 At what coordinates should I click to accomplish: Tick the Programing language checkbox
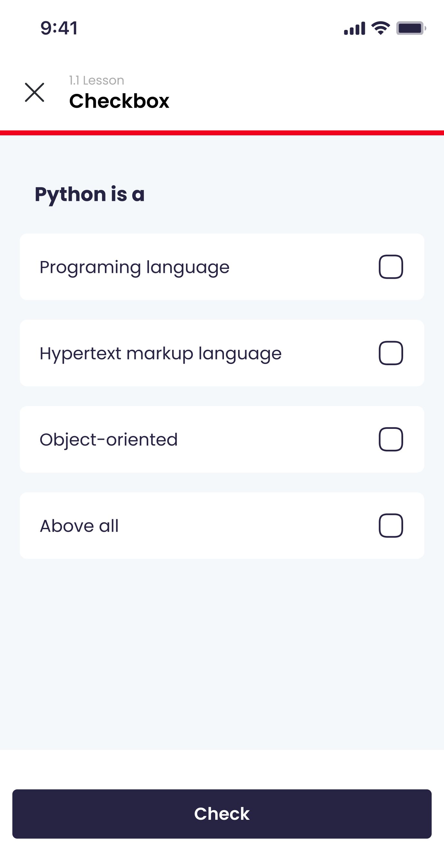[x=391, y=267]
